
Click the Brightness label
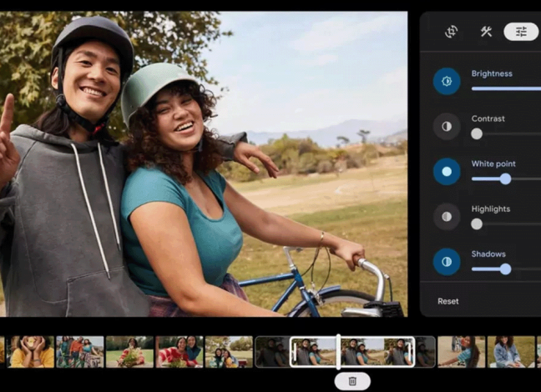492,73
